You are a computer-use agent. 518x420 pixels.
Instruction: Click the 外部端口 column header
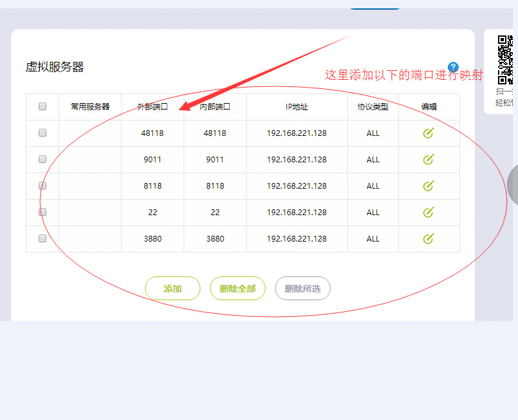[152, 106]
